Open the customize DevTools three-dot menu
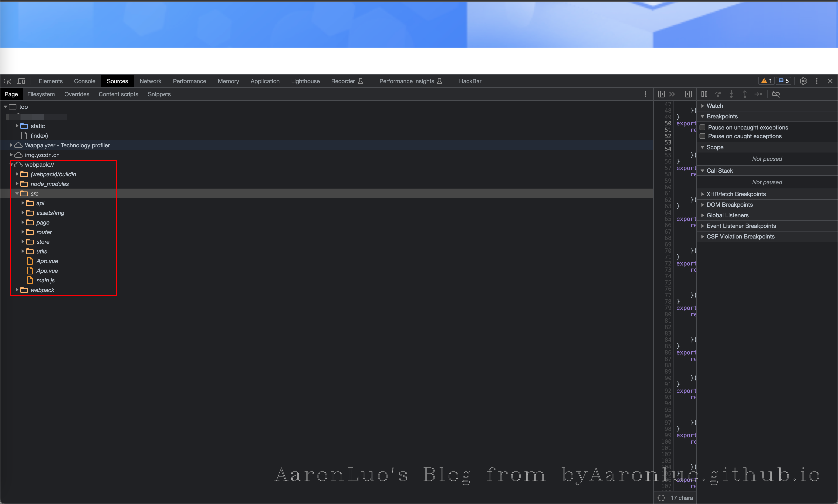The width and height of the screenshot is (838, 504). (x=817, y=81)
